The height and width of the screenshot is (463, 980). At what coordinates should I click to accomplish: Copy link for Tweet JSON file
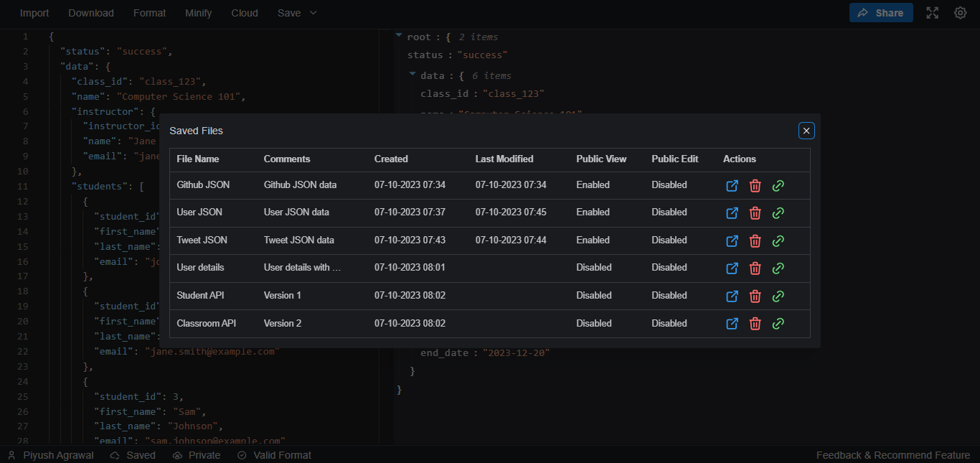tap(778, 240)
